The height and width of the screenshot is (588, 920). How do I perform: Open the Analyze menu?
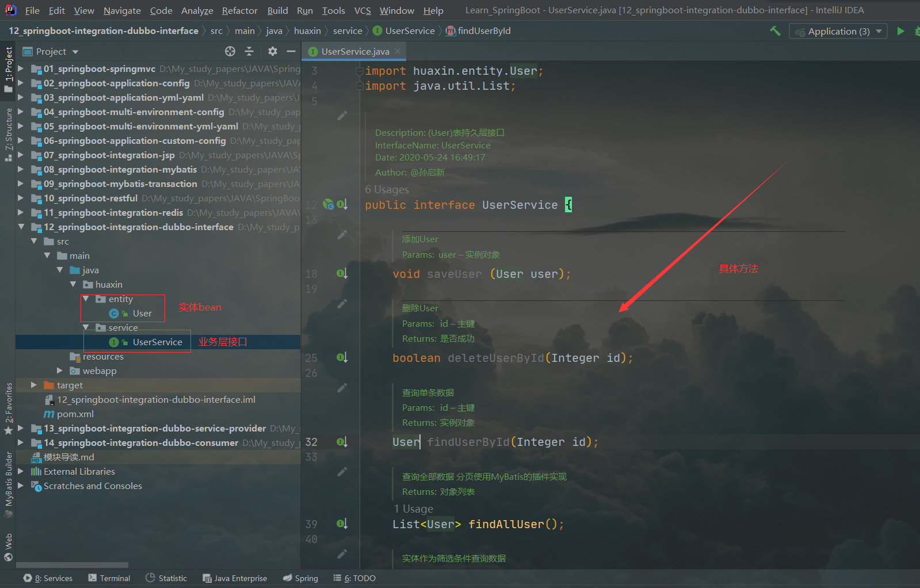pos(197,10)
